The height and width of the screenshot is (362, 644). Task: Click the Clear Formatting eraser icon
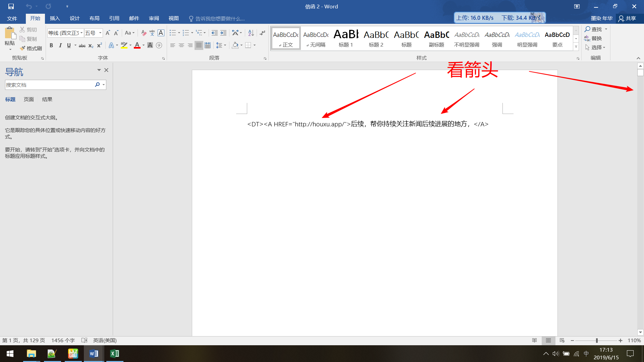pos(144,33)
